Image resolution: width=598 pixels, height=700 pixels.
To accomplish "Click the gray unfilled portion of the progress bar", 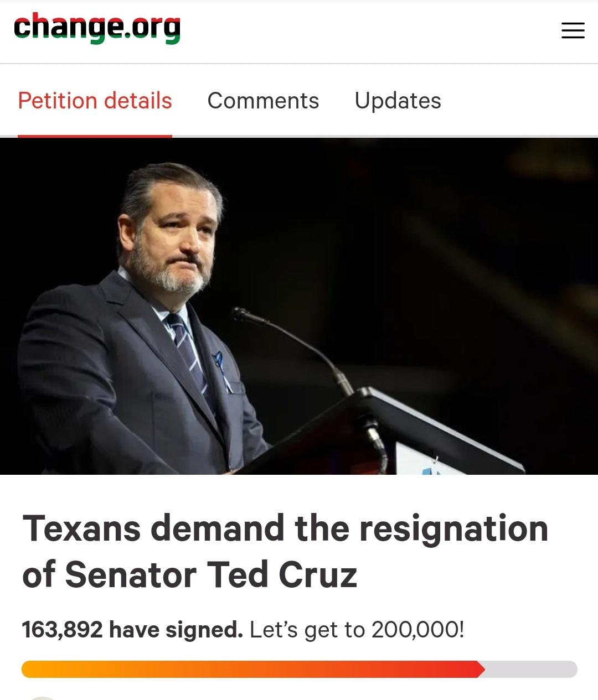I will (x=529, y=669).
